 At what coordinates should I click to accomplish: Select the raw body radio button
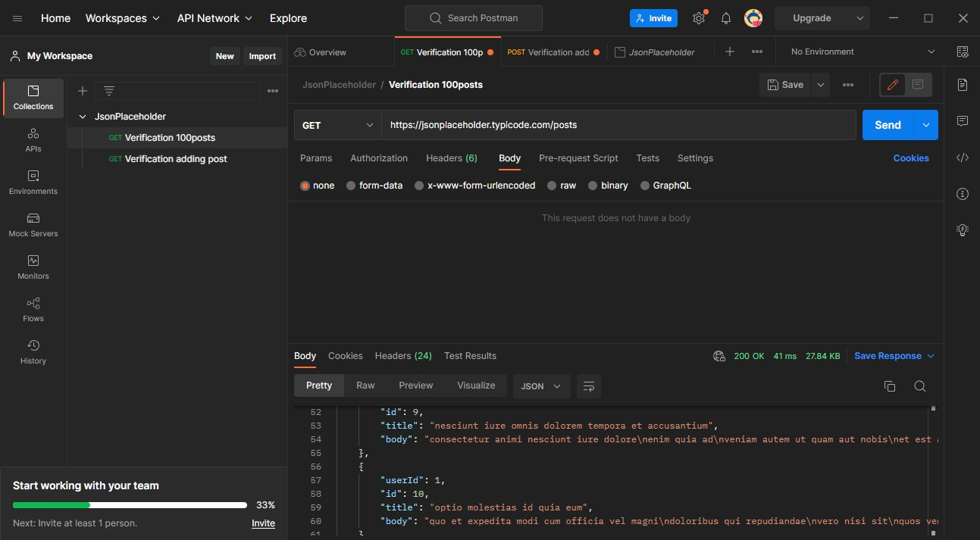point(552,186)
